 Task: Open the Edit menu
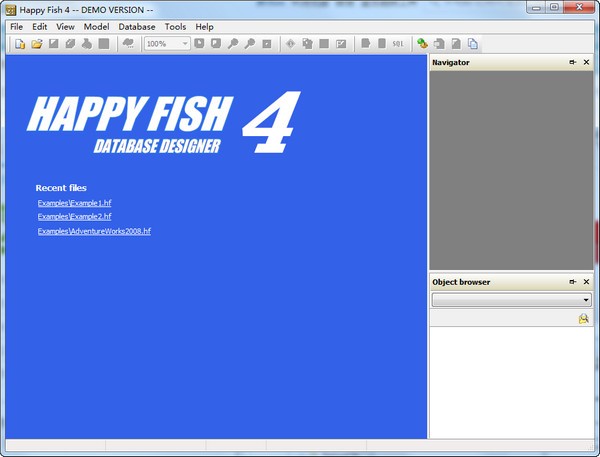[x=39, y=27]
